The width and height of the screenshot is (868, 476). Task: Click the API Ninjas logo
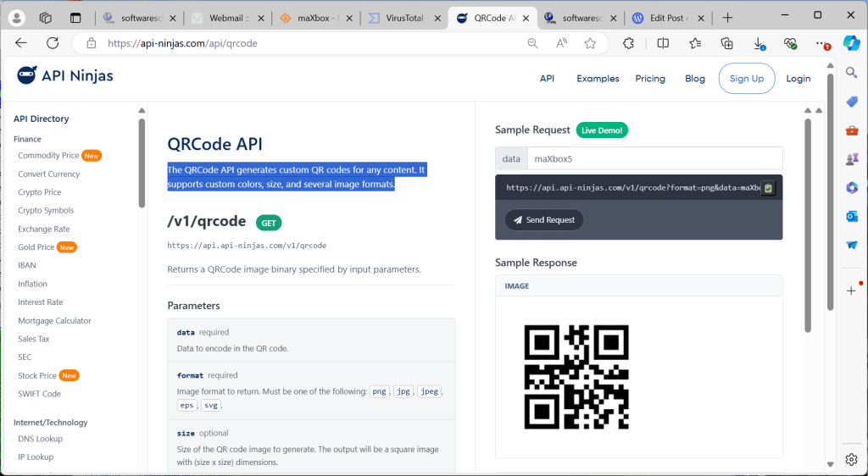(65, 76)
